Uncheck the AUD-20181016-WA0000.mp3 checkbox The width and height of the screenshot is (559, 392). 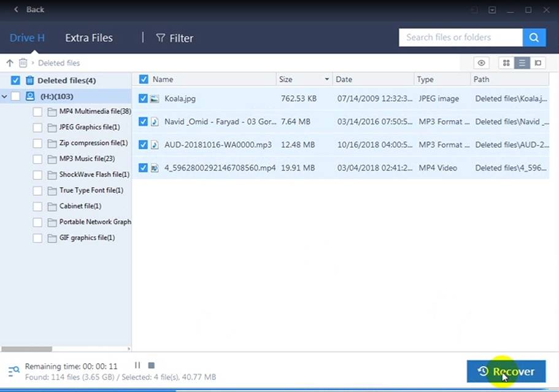click(x=143, y=145)
